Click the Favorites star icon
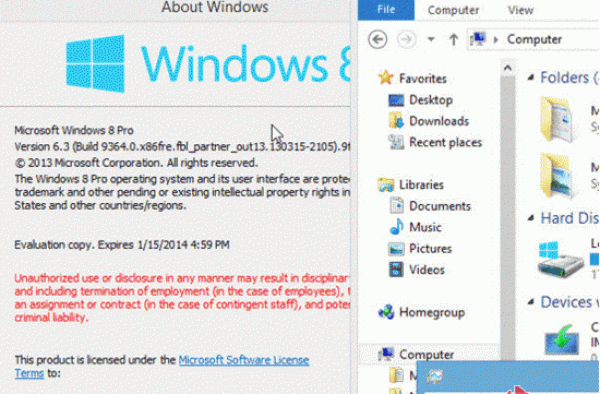 tap(386, 78)
